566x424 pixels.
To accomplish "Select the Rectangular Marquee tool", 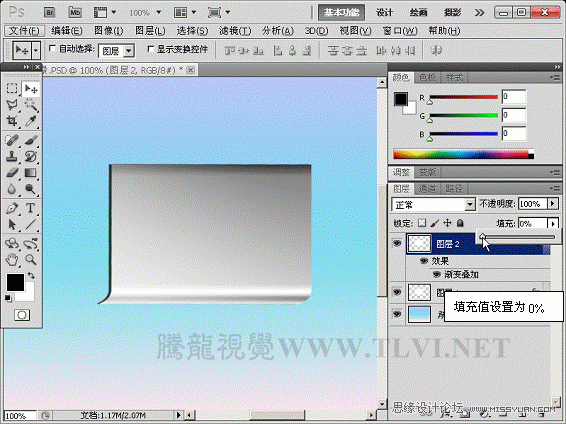I will point(12,88).
